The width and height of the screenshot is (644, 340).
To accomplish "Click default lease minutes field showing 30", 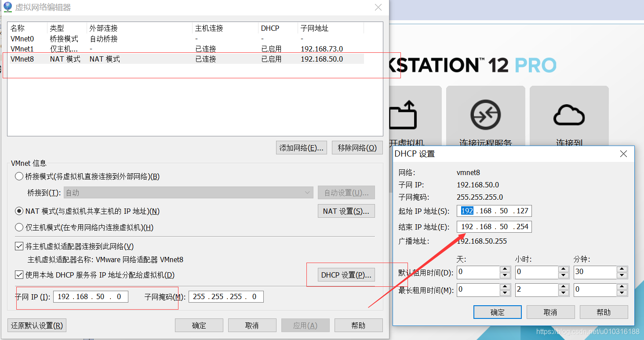I will 595,272.
